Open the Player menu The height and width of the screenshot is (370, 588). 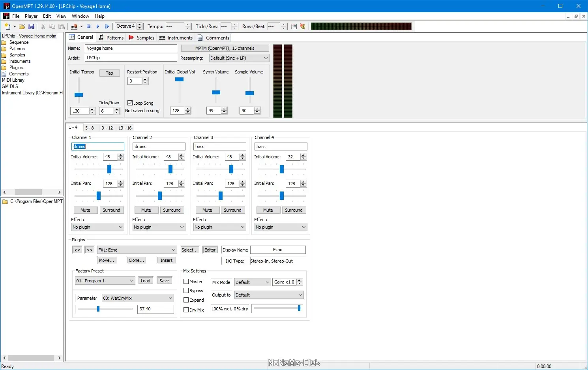pyautogui.click(x=31, y=16)
